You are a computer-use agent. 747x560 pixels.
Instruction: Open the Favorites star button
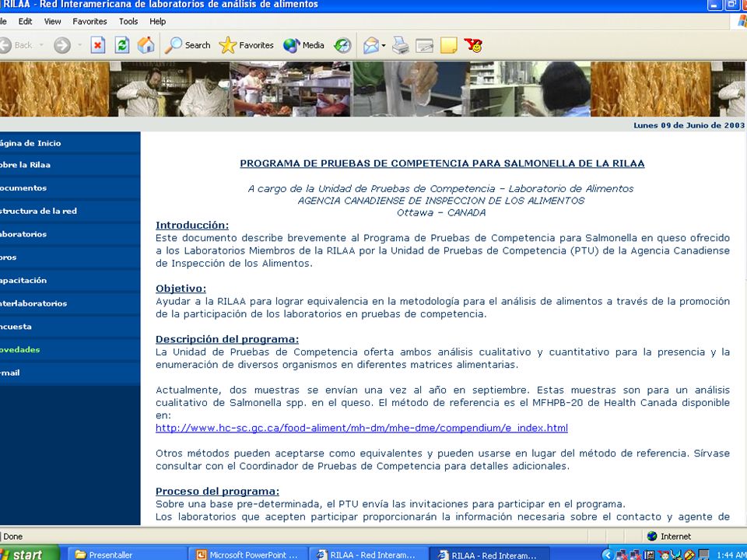[x=247, y=45]
